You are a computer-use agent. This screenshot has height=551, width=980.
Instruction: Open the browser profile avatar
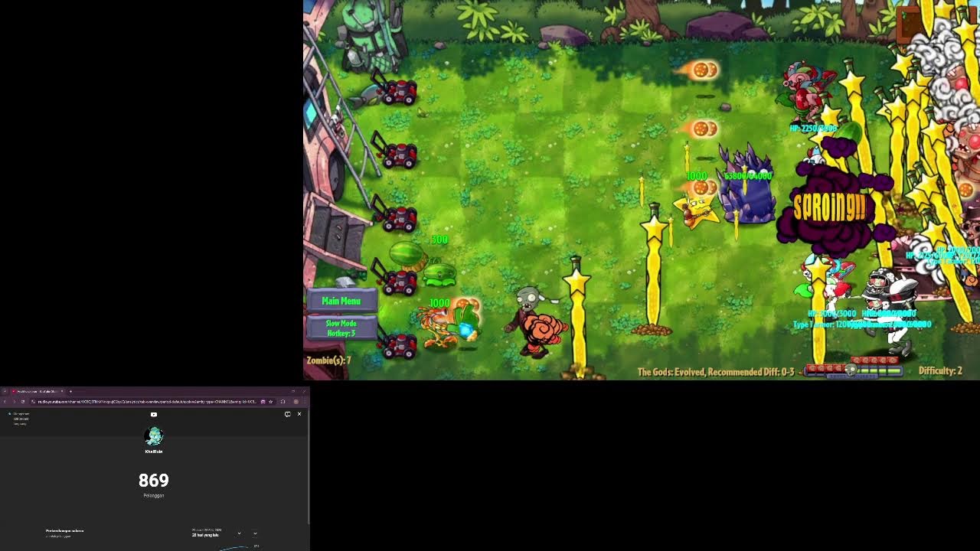pos(296,402)
